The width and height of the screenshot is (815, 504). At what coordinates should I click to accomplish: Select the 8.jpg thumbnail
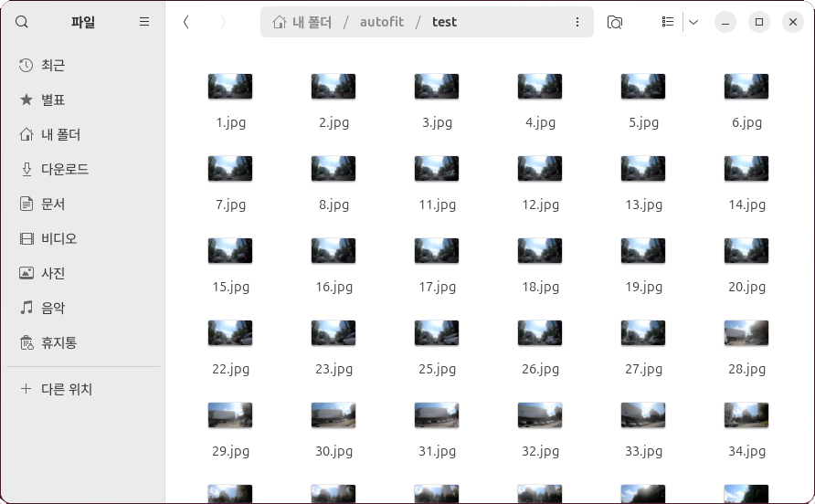[x=333, y=168]
